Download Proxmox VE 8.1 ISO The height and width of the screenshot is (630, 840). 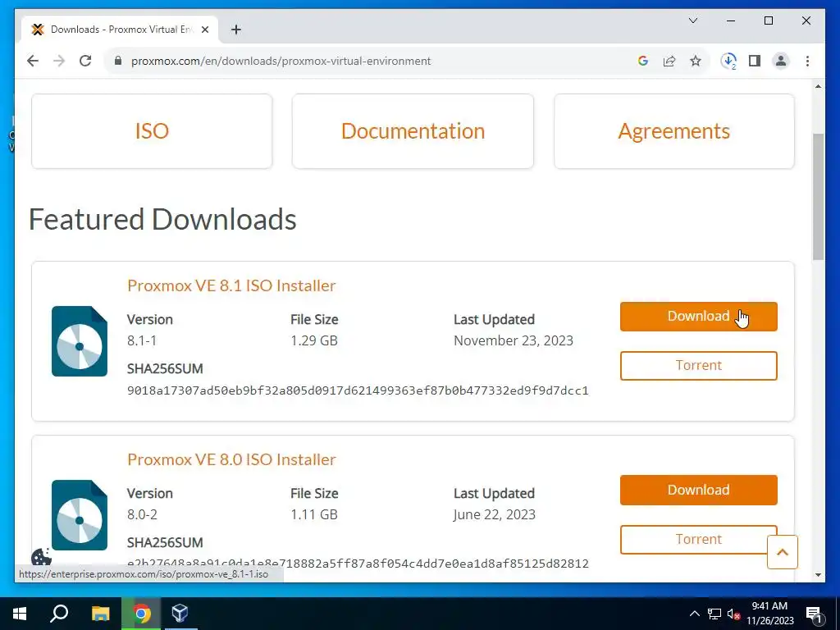coord(699,317)
